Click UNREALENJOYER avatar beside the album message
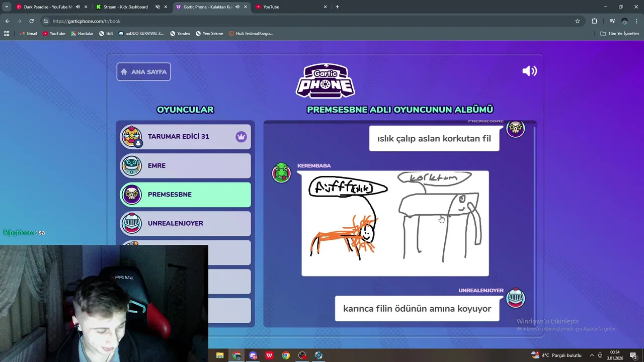Image resolution: width=644 pixels, height=362 pixels. 515,298
